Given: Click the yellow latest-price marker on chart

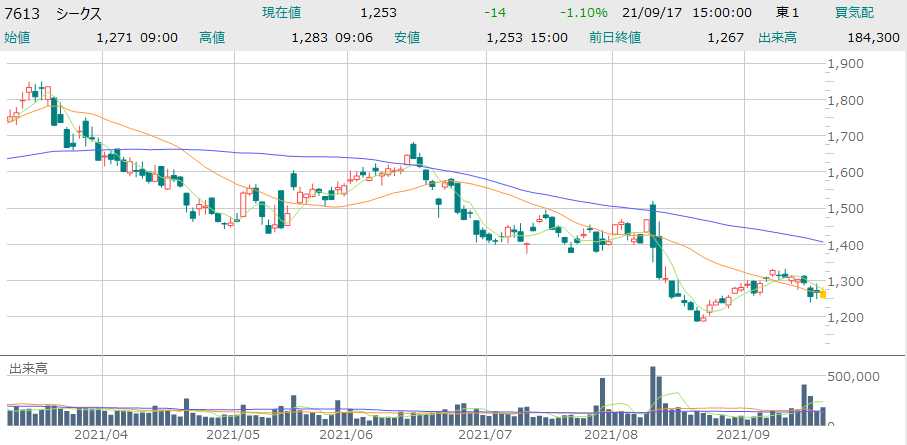Looking at the screenshot, I should tap(822, 294).
